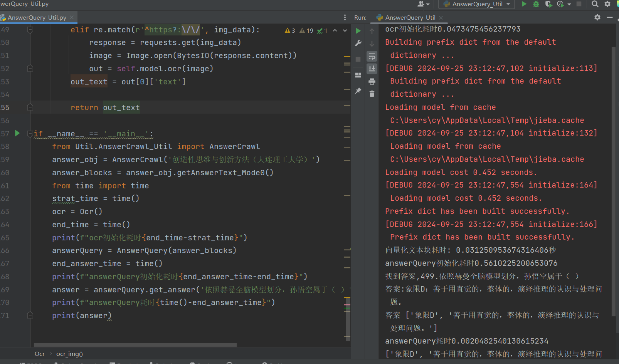The image size is (619, 364).
Task: Collapse code block at line 49
Action: (x=30, y=30)
